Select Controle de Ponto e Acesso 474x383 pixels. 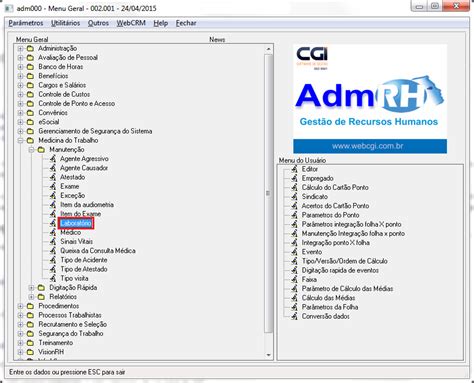coord(77,104)
